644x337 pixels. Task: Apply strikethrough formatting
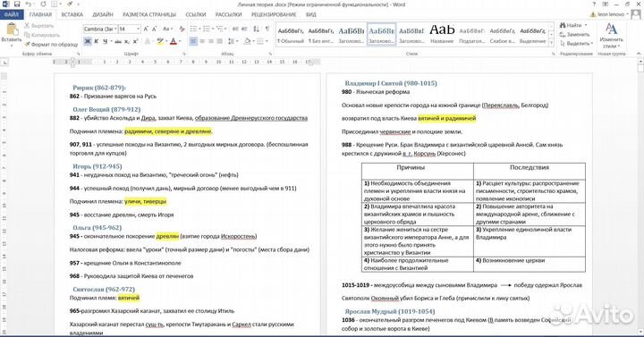(x=118, y=41)
